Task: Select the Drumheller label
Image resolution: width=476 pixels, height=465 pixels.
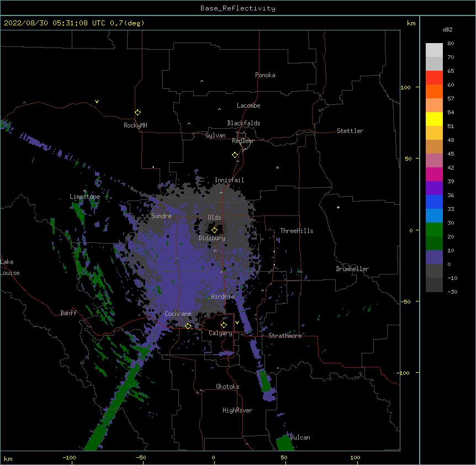Action: pos(352,269)
